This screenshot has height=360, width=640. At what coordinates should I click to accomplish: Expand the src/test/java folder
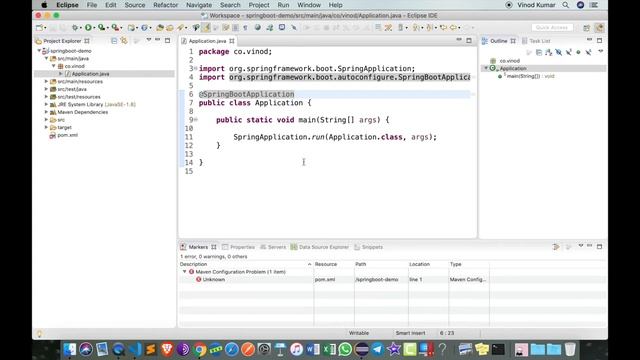click(46, 89)
